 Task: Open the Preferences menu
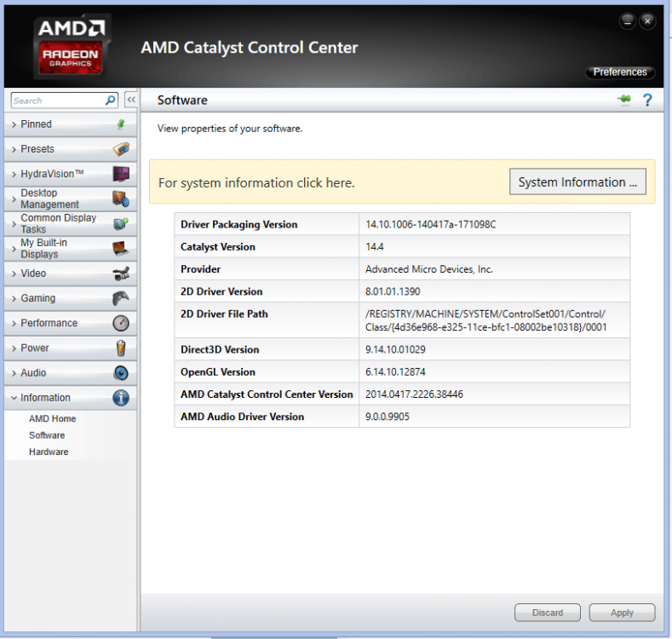(620, 72)
